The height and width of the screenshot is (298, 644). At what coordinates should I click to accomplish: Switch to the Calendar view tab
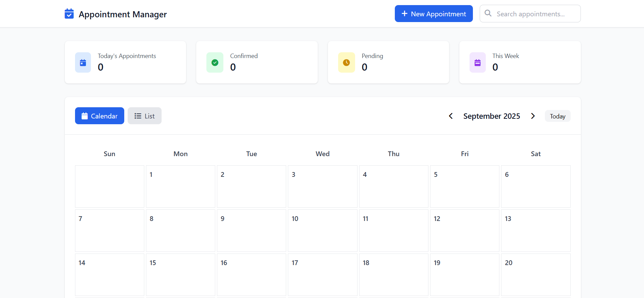tap(99, 116)
